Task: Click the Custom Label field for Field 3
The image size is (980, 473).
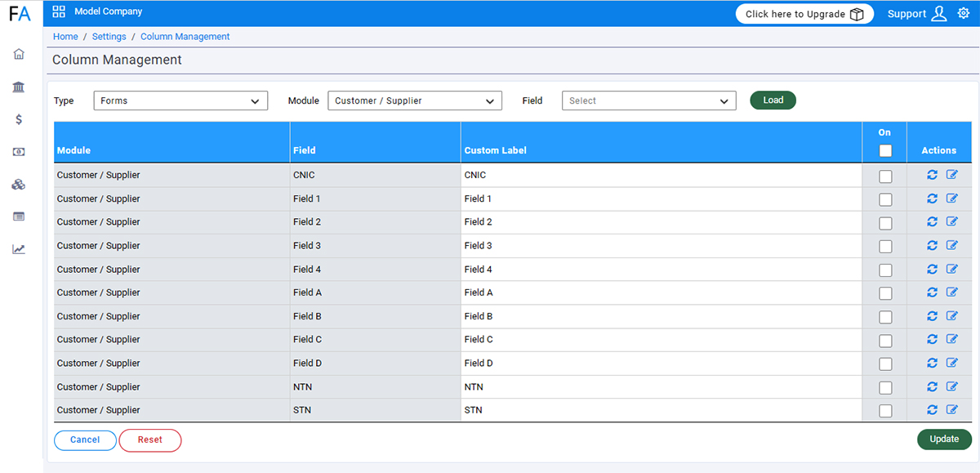Action: point(661,245)
